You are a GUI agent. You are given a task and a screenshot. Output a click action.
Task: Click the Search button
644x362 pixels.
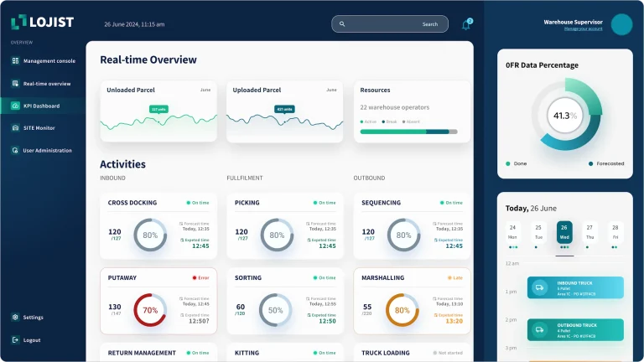click(x=430, y=24)
